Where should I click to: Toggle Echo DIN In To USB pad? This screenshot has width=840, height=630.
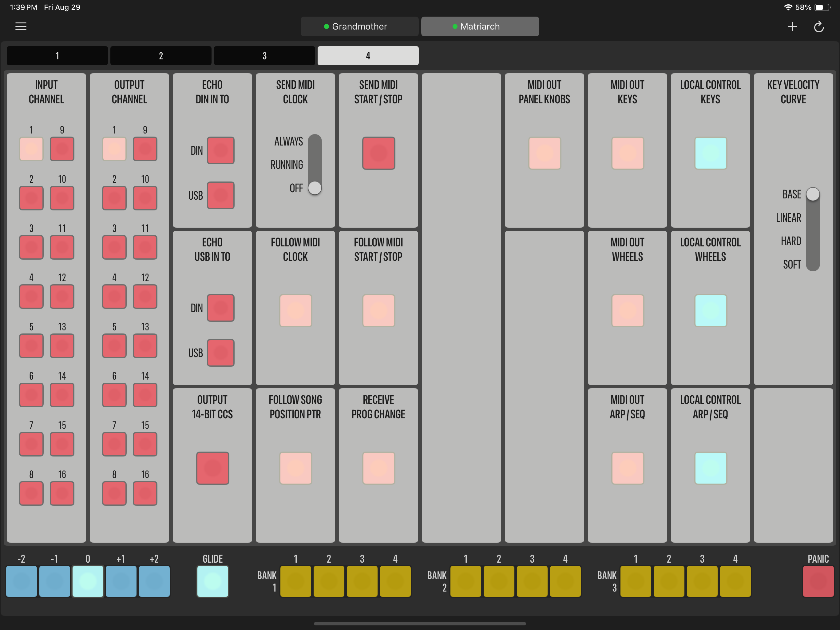(221, 195)
